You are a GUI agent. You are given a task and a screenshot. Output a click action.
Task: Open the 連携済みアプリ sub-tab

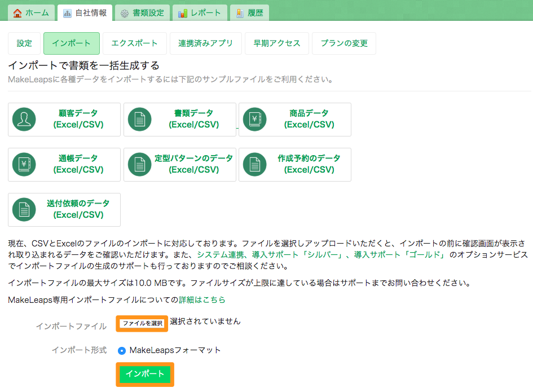point(206,43)
